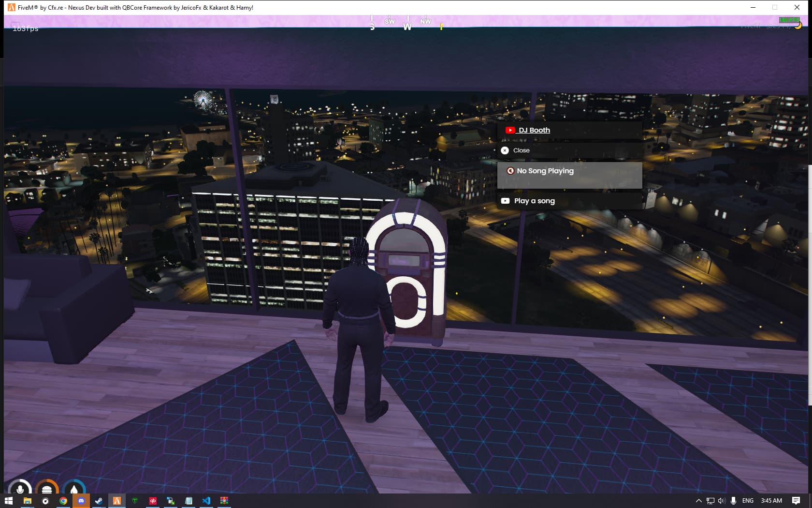Image resolution: width=812 pixels, height=508 pixels.
Task: Switch to Discord on the taskbar
Action: 81,501
